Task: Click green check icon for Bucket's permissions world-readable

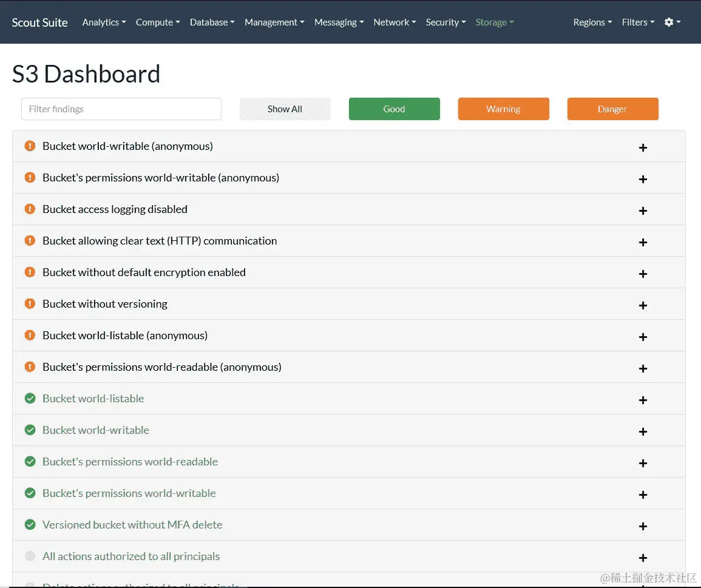Action: 30,461
